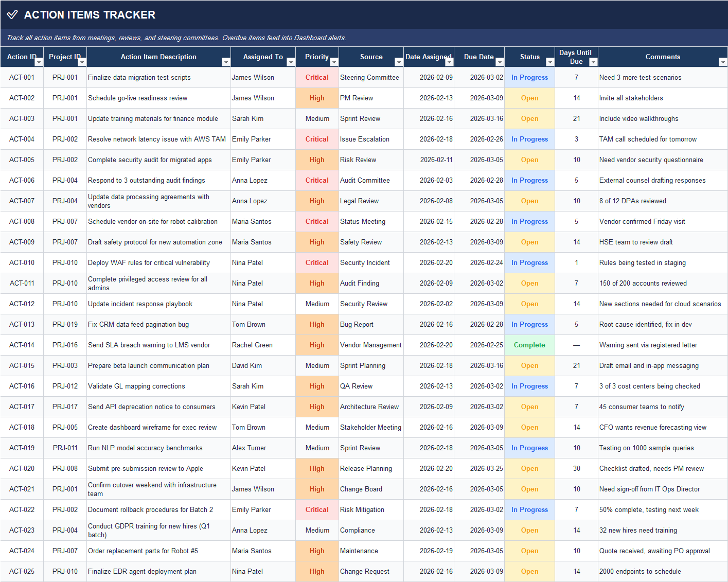Select 'Send SLA breach warning to LMS vendor'

(158, 345)
